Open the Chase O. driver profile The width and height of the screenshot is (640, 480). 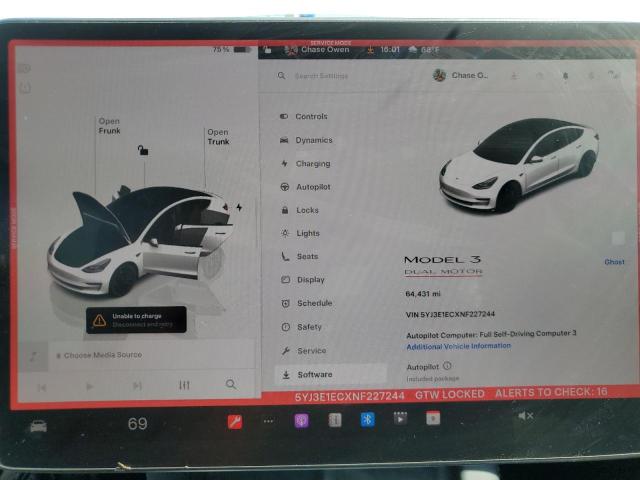[460, 76]
